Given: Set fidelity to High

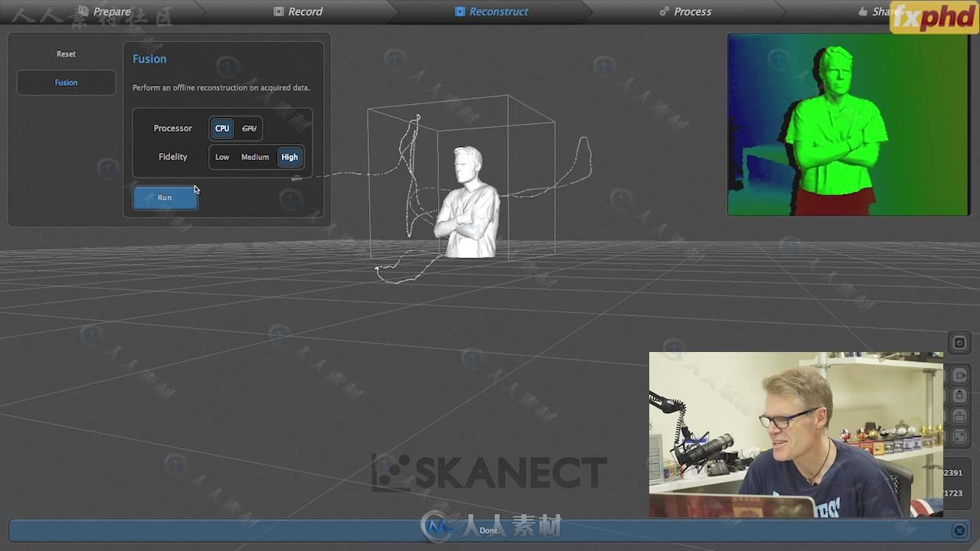Looking at the screenshot, I should (x=289, y=157).
